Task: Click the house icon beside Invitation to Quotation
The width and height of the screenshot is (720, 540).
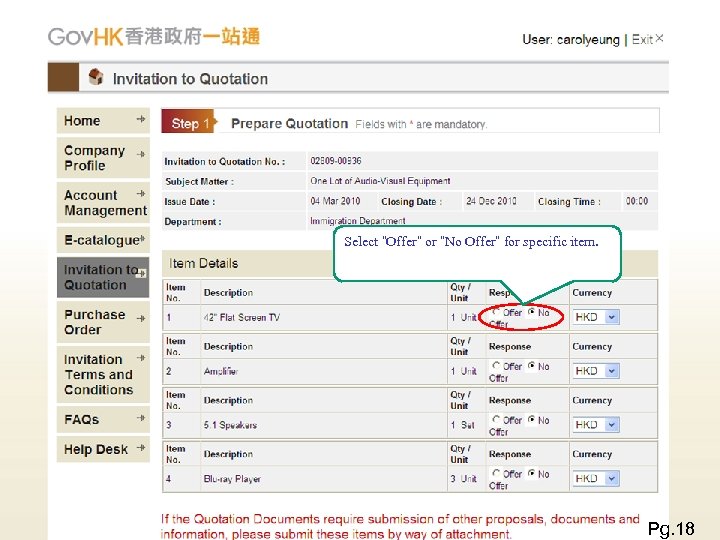Action: tap(96, 77)
